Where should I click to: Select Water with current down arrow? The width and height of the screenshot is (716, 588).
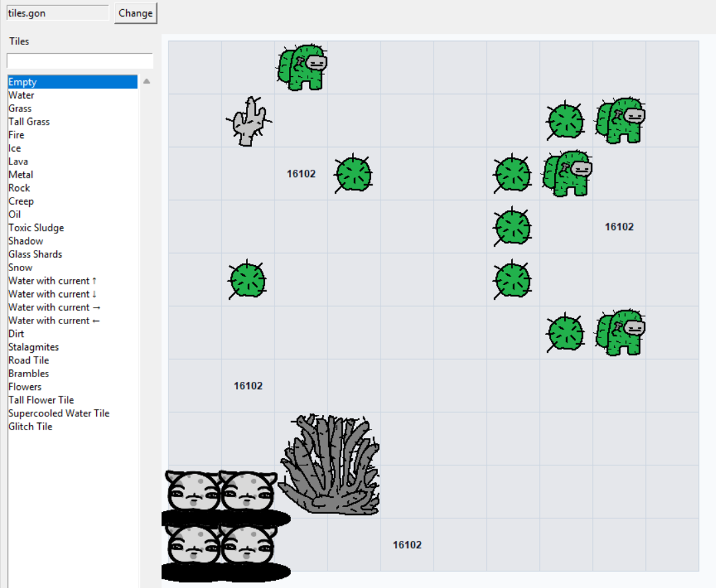point(72,294)
